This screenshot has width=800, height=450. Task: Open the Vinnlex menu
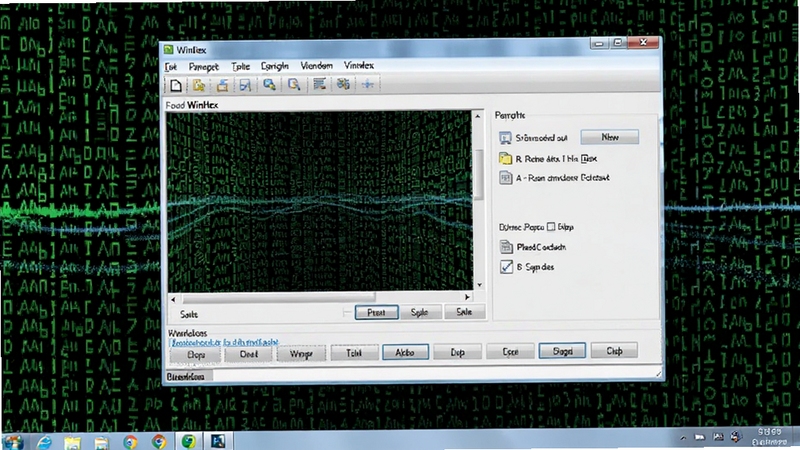(359, 65)
